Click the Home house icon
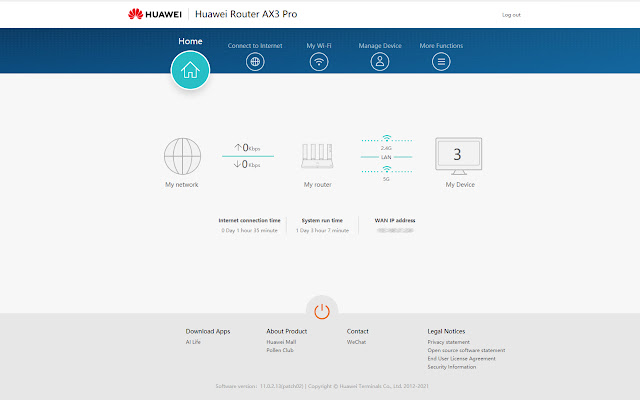 (190, 70)
